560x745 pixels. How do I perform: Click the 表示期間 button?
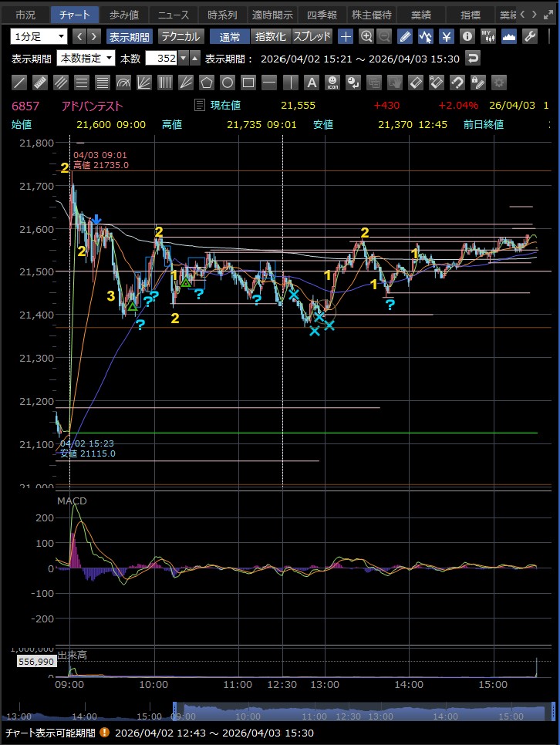130,36
